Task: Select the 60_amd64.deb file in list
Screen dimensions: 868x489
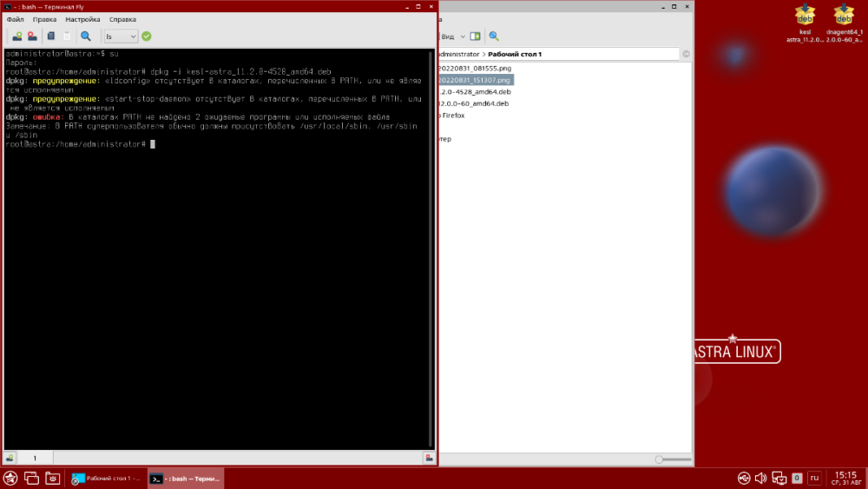Action: (474, 103)
